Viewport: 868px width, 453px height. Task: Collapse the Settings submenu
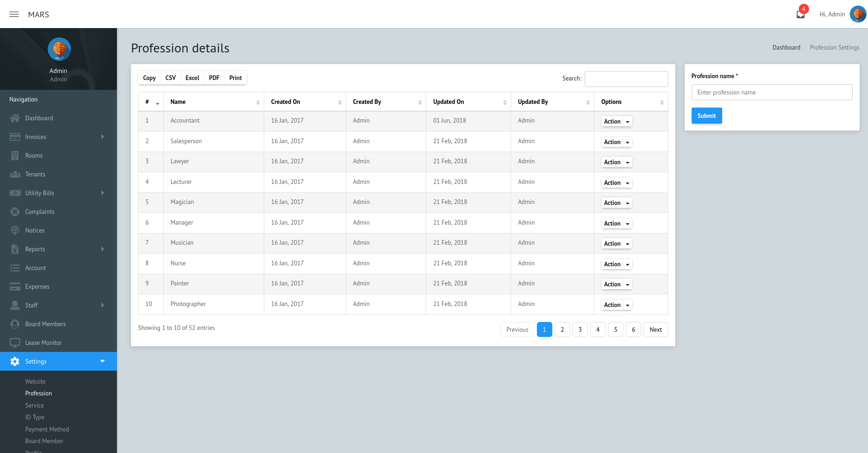pos(102,361)
